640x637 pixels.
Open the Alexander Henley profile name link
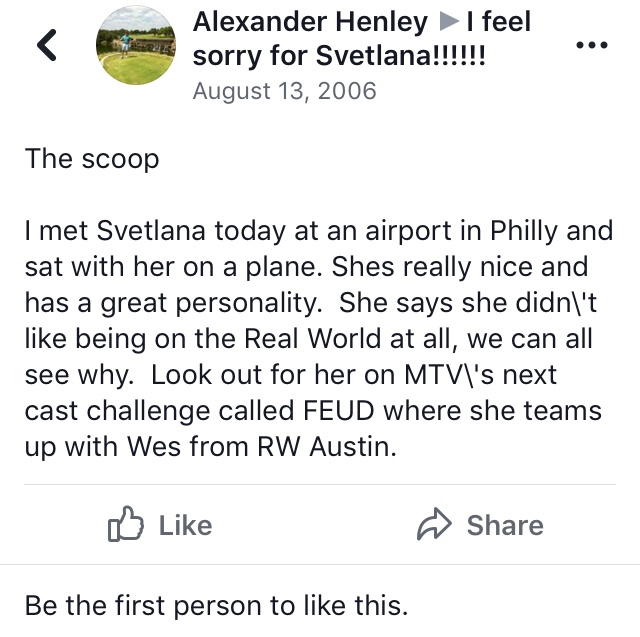[310, 22]
